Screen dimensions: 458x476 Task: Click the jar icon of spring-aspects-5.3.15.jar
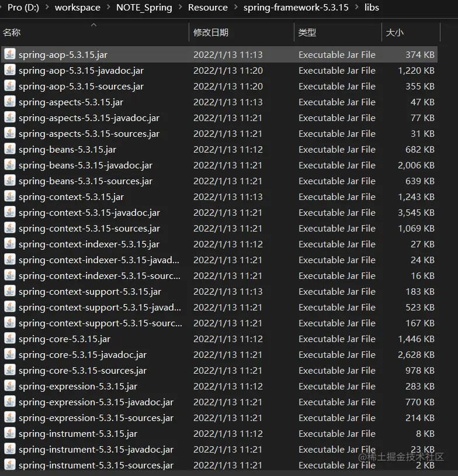10,102
